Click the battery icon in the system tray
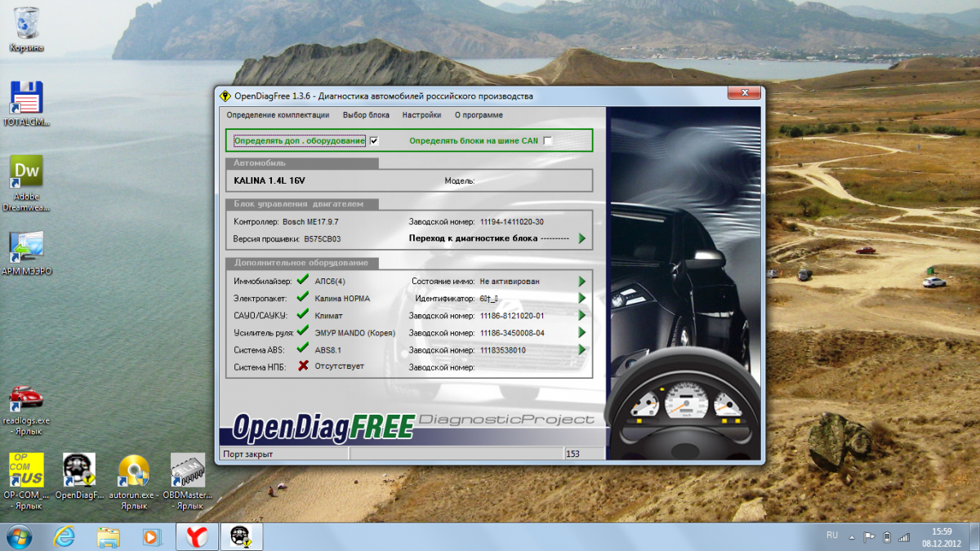980x551 pixels. 887,537
